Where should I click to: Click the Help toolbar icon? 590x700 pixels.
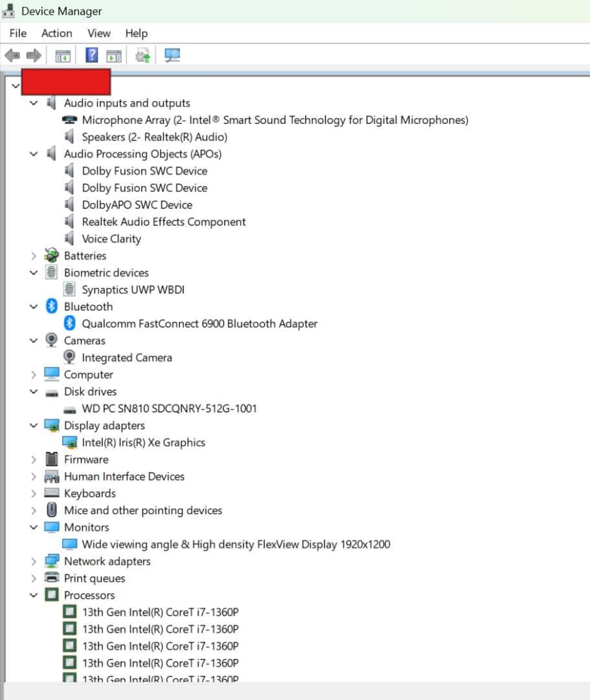click(91, 55)
